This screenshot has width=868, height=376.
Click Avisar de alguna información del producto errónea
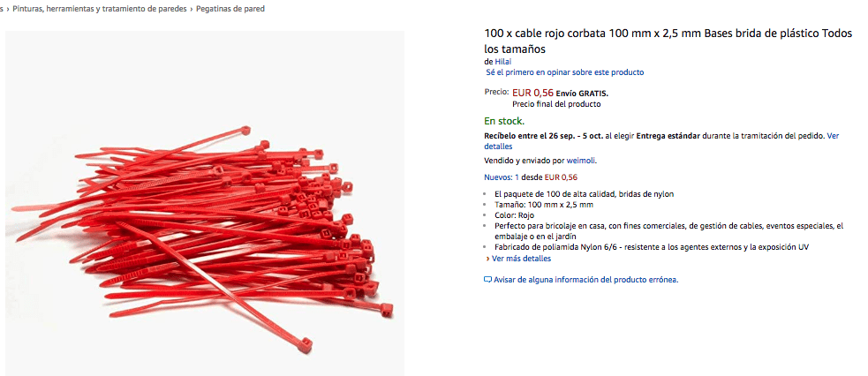(585, 280)
